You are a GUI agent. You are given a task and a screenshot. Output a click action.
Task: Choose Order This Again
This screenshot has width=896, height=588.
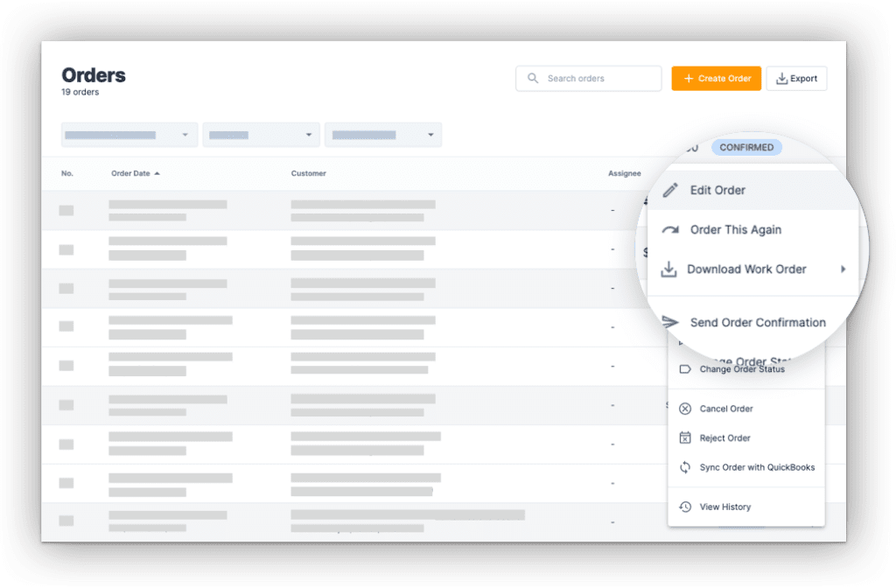753,230
